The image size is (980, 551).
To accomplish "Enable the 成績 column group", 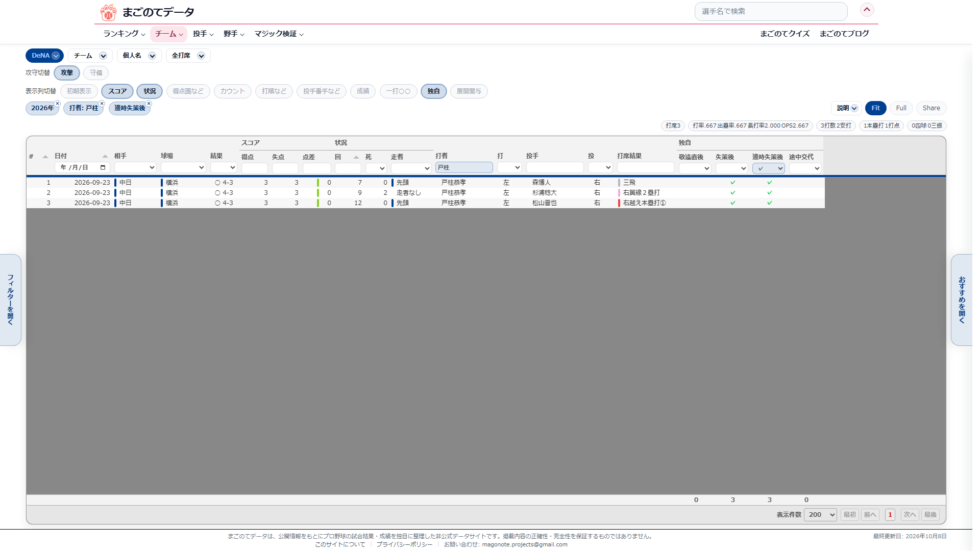I will pyautogui.click(x=363, y=91).
